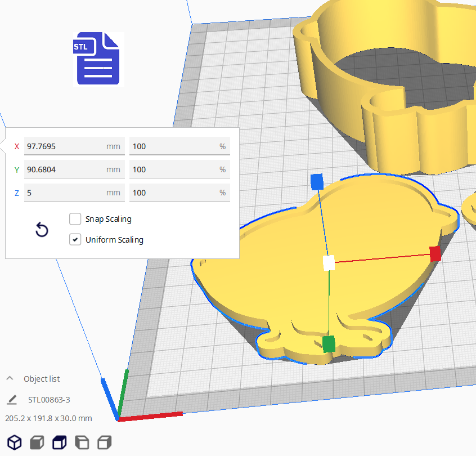Click the green Y-axis scale handle

pos(329,343)
